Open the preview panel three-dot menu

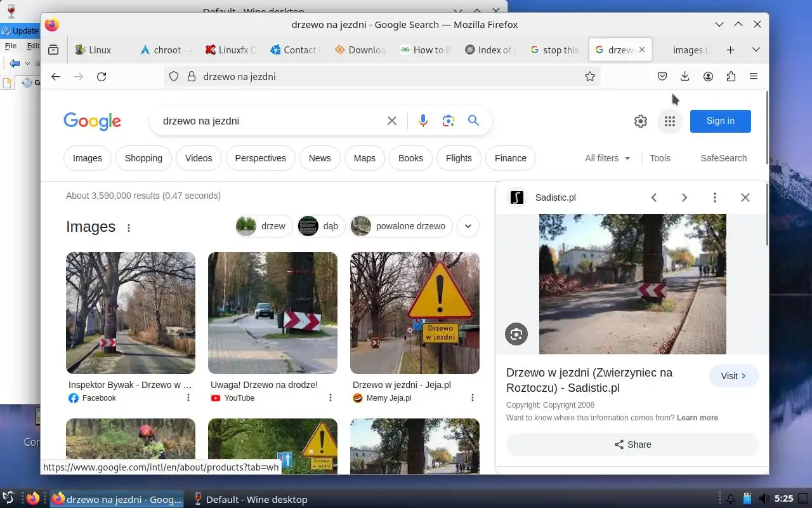[x=715, y=197]
